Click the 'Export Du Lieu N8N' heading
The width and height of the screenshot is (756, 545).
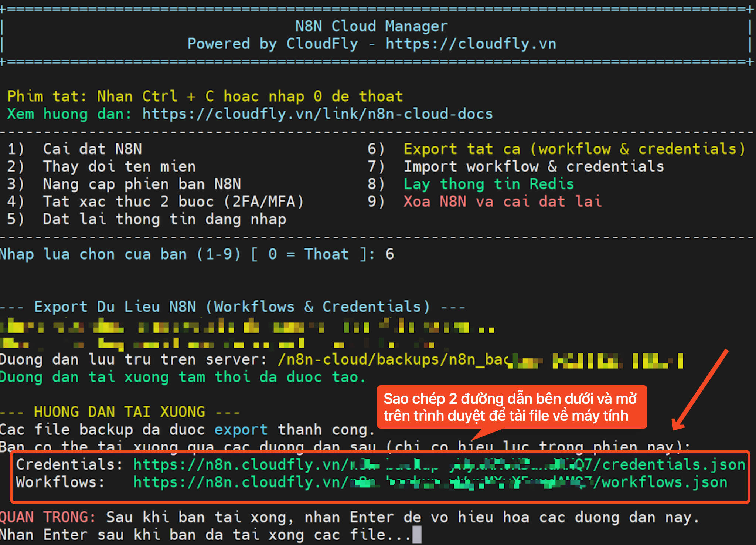tap(232, 307)
